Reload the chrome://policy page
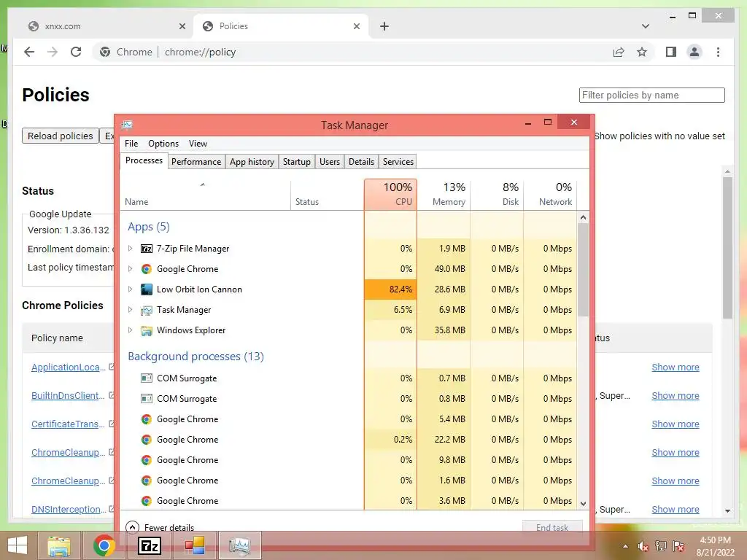The width and height of the screenshot is (747, 560). [x=76, y=52]
